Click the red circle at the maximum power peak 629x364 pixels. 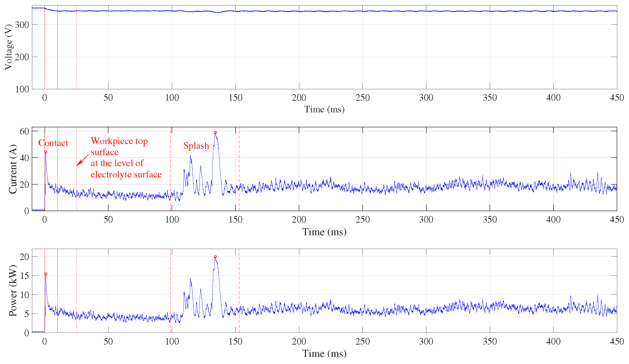coord(215,257)
